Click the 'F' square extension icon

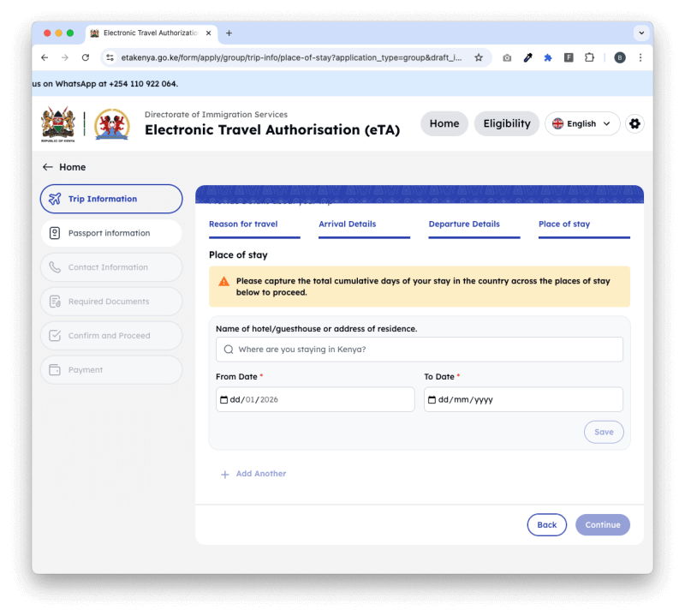(x=569, y=57)
